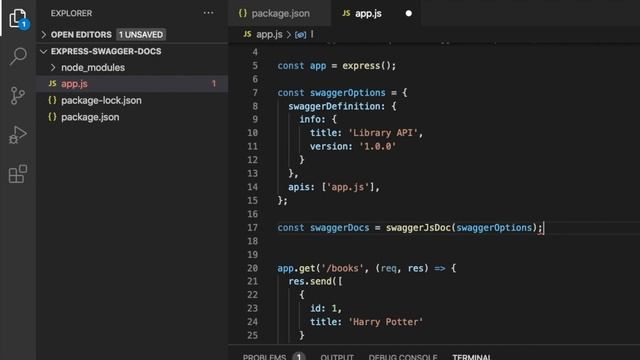This screenshot has height=360, width=640.
Task: Open the Problems panel tab
Action: [x=264, y=357]
